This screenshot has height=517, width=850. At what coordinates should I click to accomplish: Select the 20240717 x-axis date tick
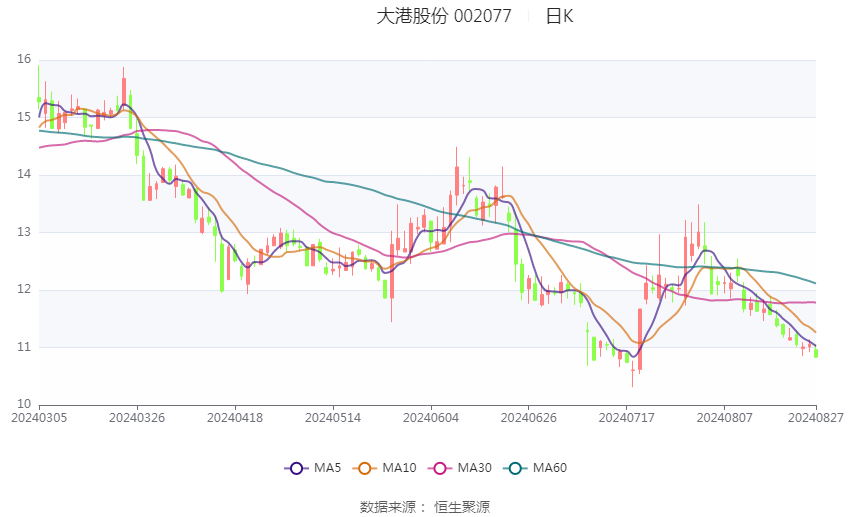[x=627, y=418]
